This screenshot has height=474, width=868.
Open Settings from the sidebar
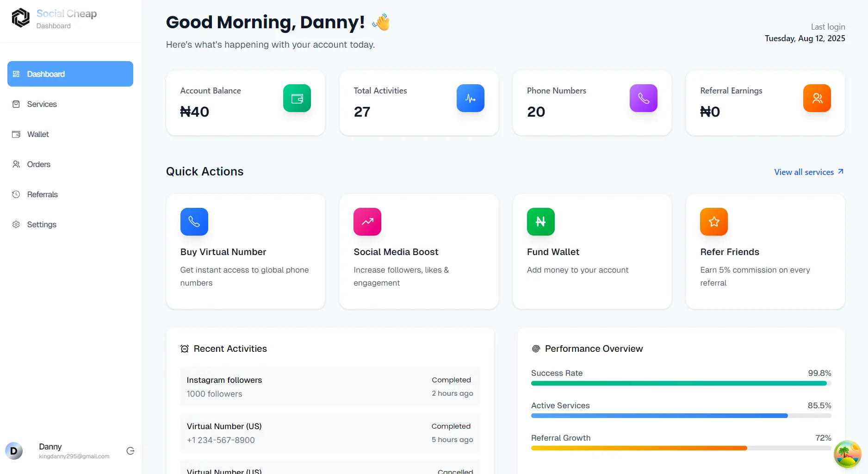click(42, 225)
